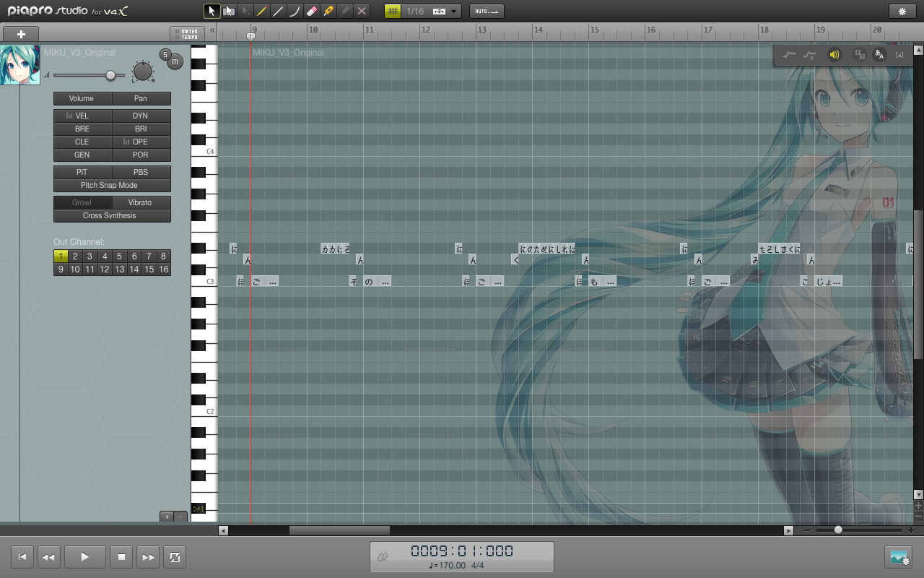Select the range selection tool
This screenshot has width=924, height=578.
[229, 11]
